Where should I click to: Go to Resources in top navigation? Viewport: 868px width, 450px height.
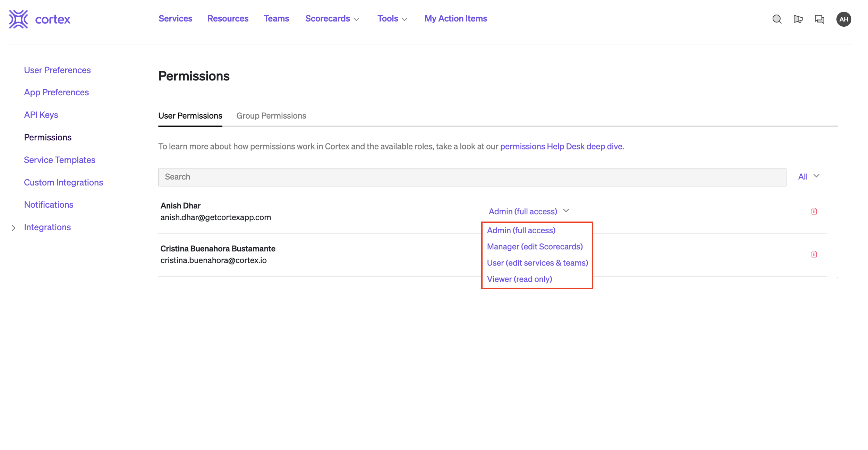228,19
